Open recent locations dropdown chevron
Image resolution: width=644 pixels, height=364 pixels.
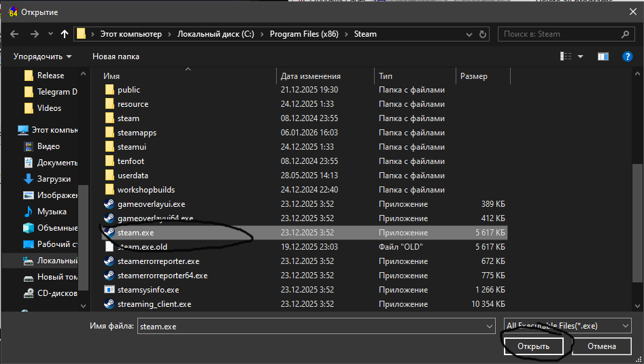tap(50, 34)
